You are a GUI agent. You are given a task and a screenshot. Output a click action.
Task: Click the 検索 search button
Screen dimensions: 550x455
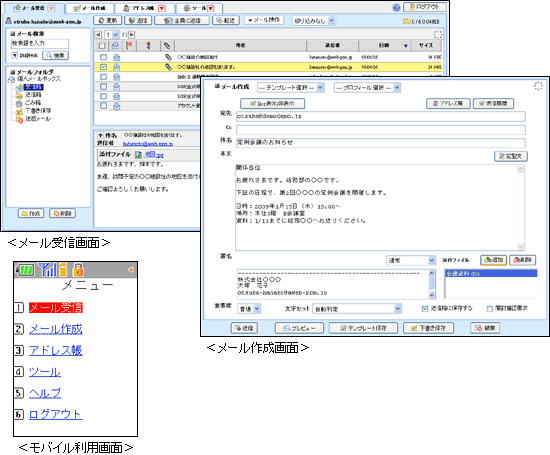click(55, 55)
